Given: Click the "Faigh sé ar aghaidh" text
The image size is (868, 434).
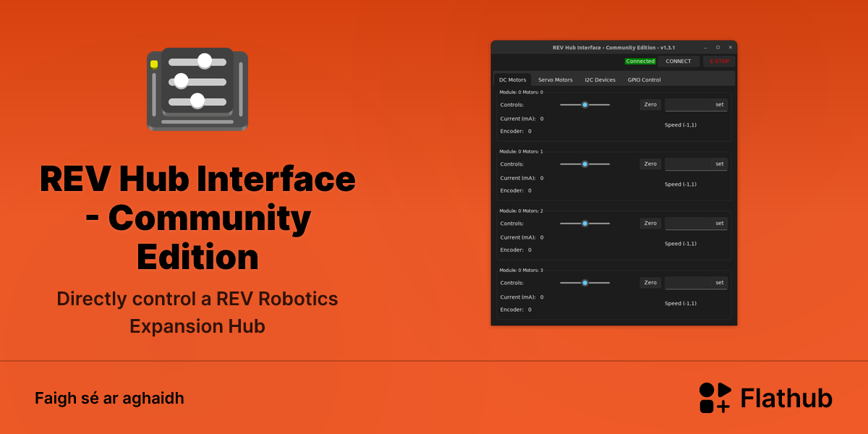Looking at the screenshot, I should [109, 399].
